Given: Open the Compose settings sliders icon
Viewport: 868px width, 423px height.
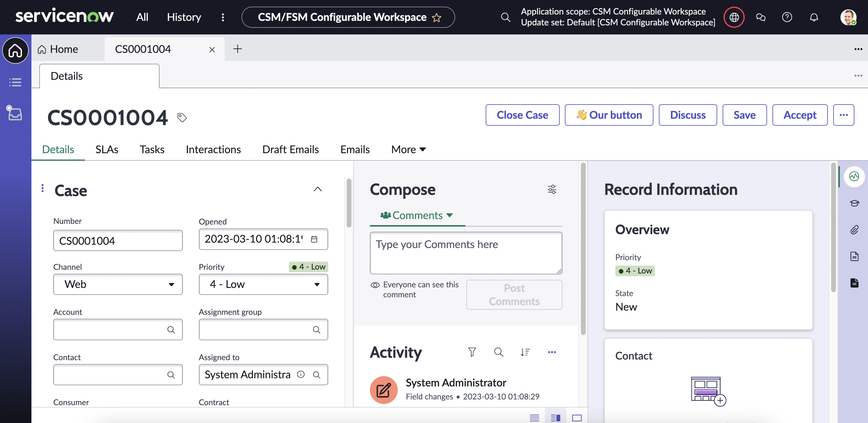Looking at the screenshot, I should click(552, 189).
